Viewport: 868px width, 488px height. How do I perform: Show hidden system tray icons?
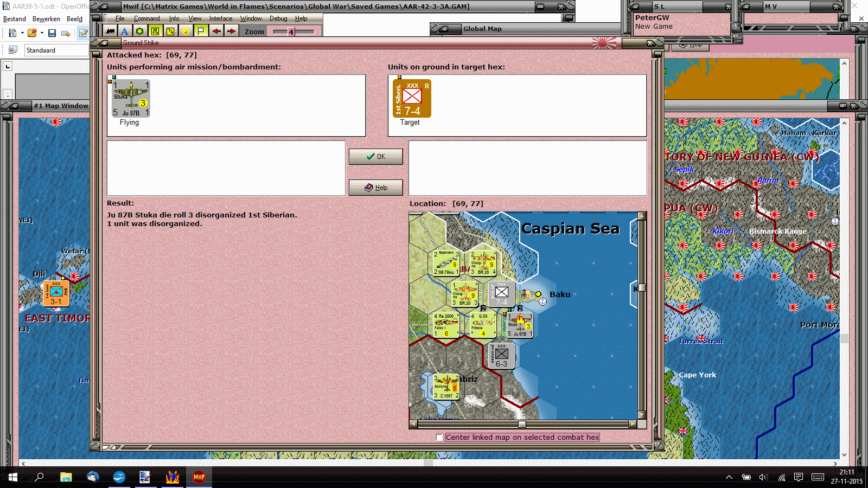coord(729,477)
